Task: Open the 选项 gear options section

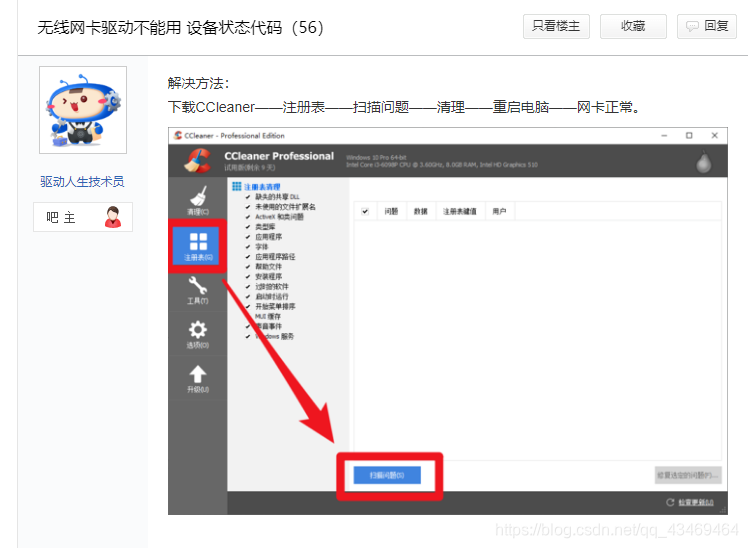Action: (197, 334)
